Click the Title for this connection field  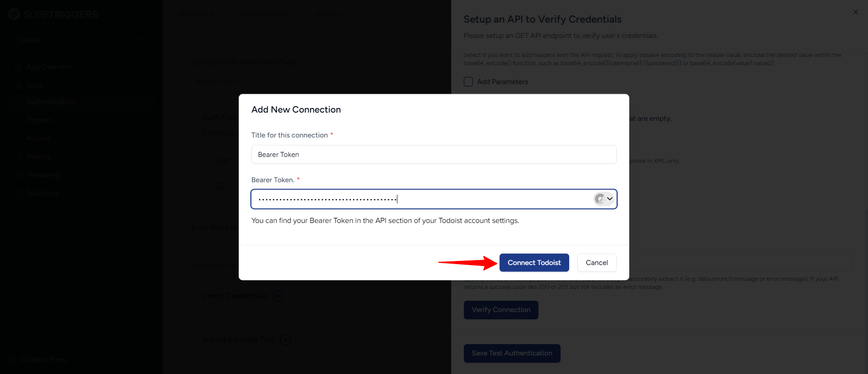(x=434, y=155)
